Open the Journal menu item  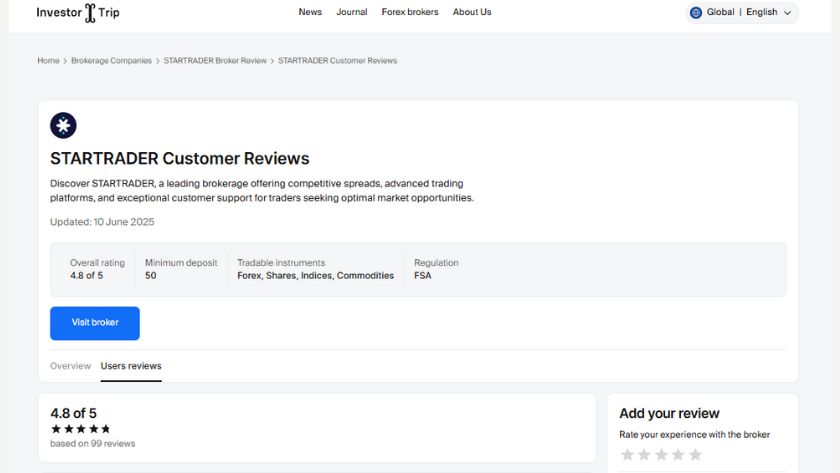point(351,12)
